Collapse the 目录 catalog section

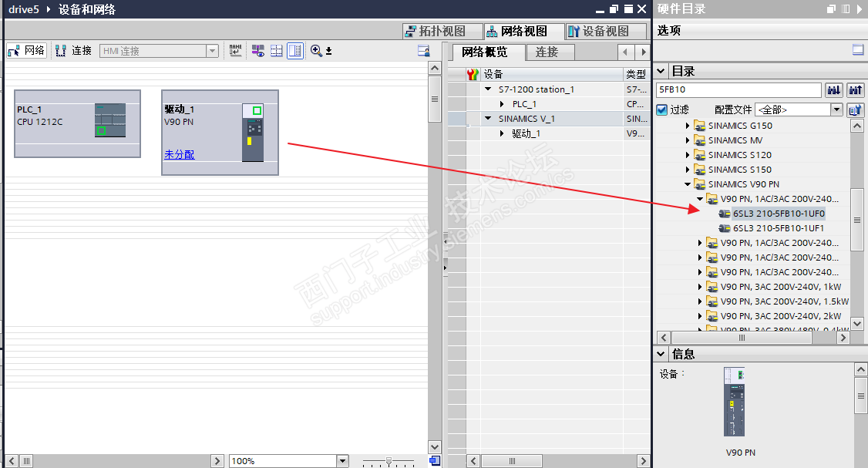[x=661, y=72]
